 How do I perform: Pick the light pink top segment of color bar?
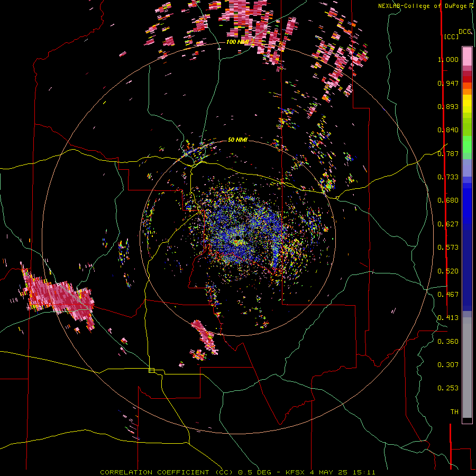pyautogui.click(x=467, y=56)
